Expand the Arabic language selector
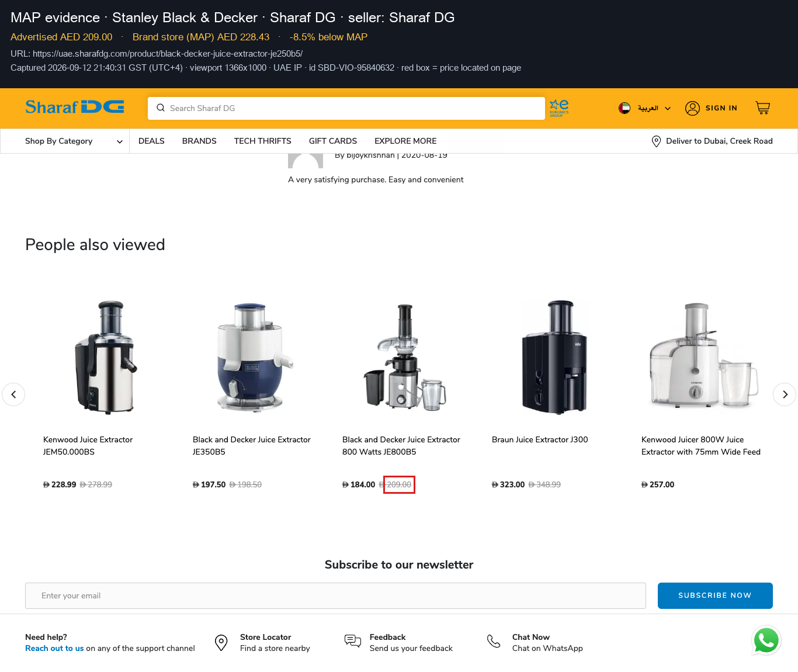798x672 pixels. 654,108
